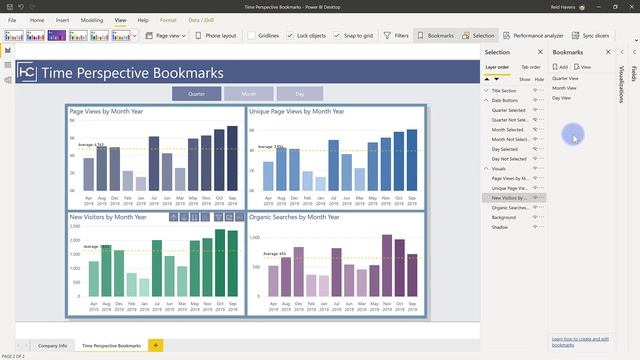Screen dimensions: 640x360
Task: Hide the Organic Searches layer via eye icon
Action: (535, 207)
